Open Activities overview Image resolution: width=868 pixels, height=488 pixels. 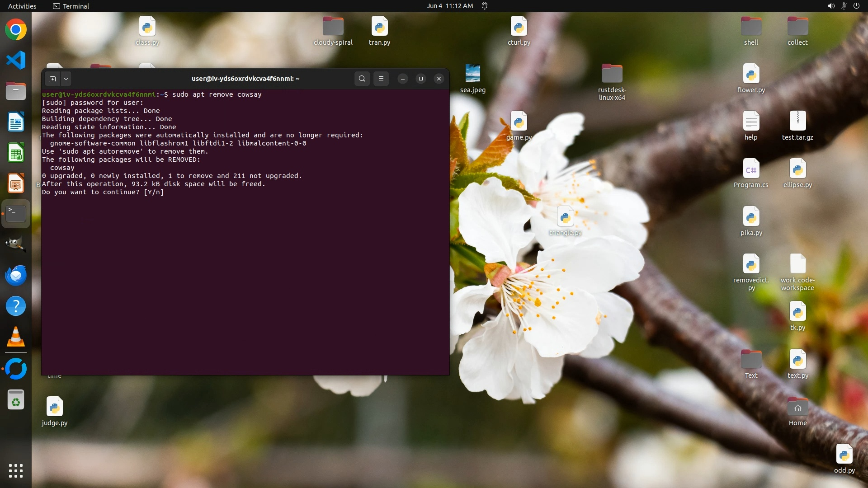(x=22, y=6)
